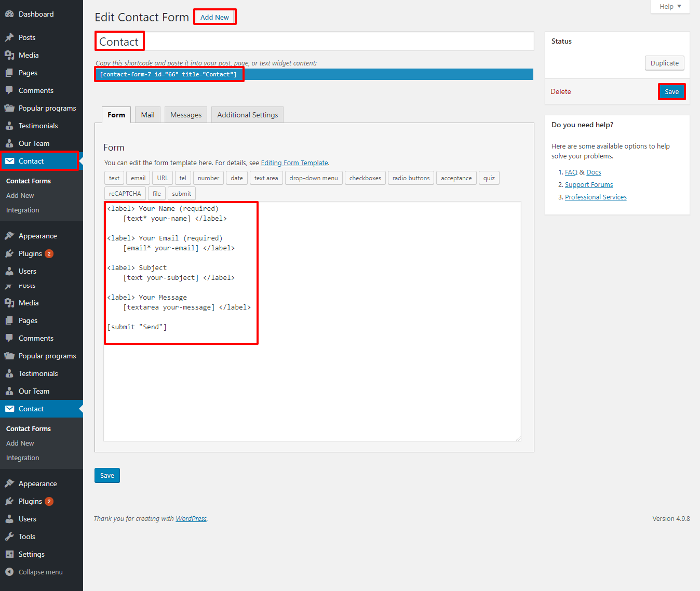Insert a checkboxes form tag
This screenshot has width=700, height=591.
365,178
